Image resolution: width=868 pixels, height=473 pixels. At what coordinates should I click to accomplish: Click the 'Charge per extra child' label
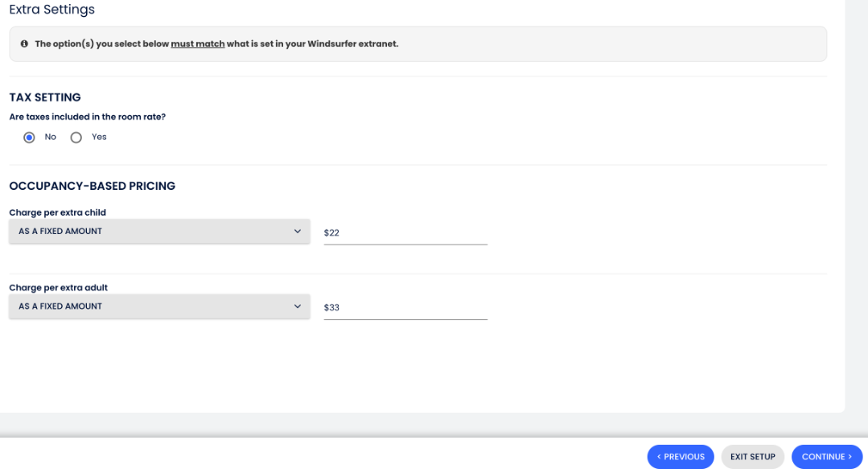[57, 212]
